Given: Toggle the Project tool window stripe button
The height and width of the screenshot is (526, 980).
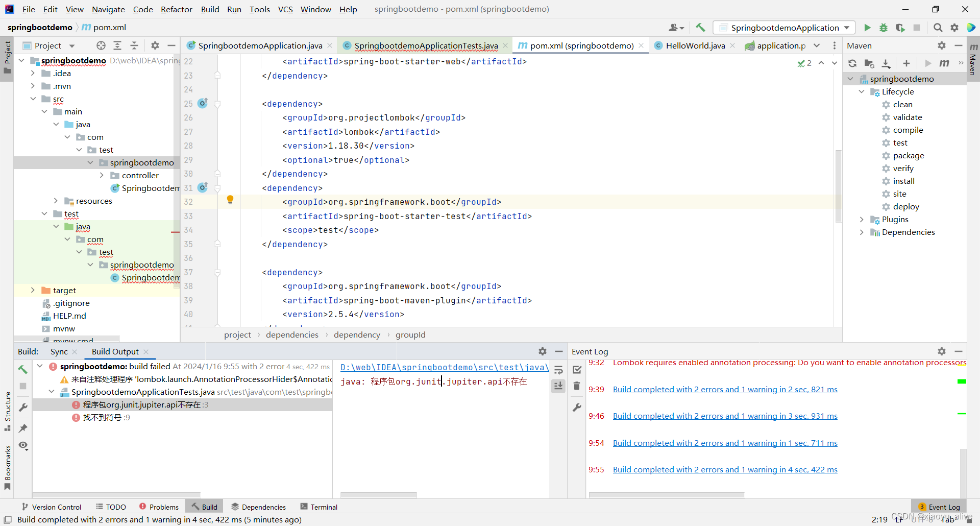Looking at the screenshot, I should [x=7, y=58].
